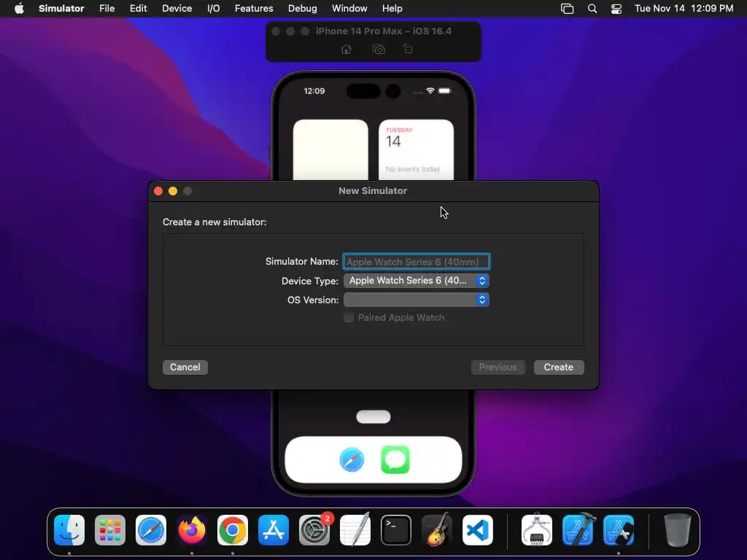Open the Help menu
The image size is (747, 560).
pos(392,9)
